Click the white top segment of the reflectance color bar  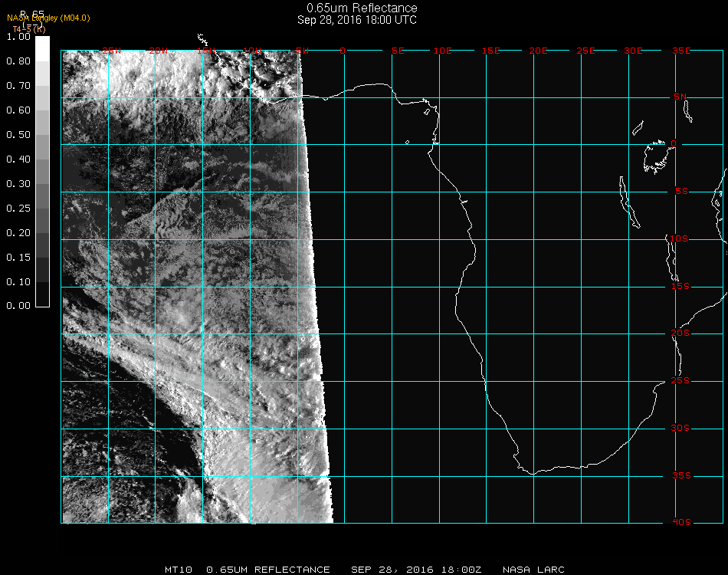pyautogui.click(x=42, y=49)
